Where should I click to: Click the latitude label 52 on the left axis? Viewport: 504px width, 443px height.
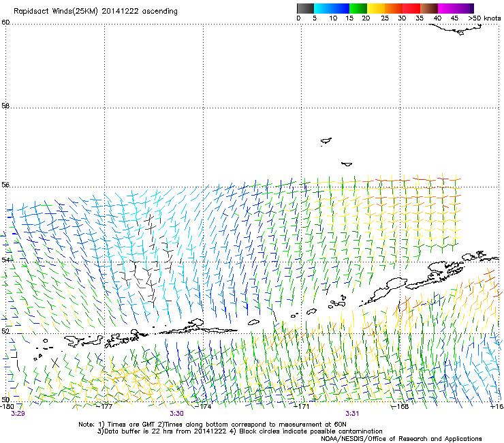(x=5, y=331)
